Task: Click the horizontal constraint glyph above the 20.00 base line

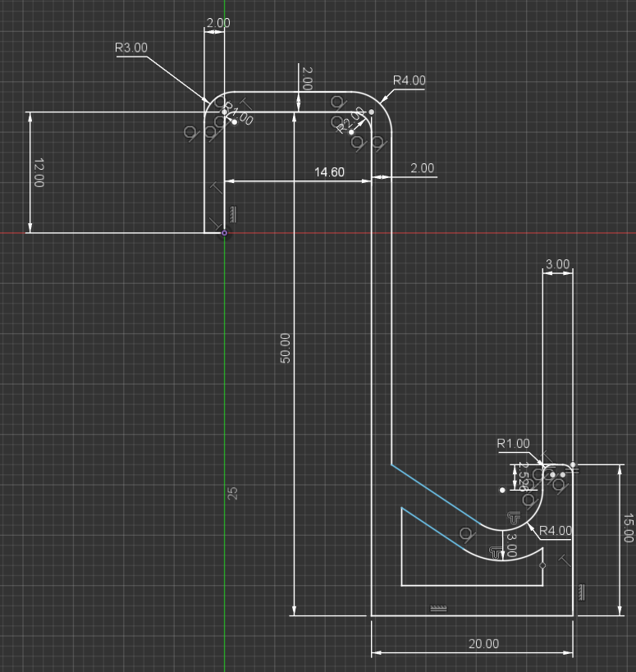Action: (438, 608)
